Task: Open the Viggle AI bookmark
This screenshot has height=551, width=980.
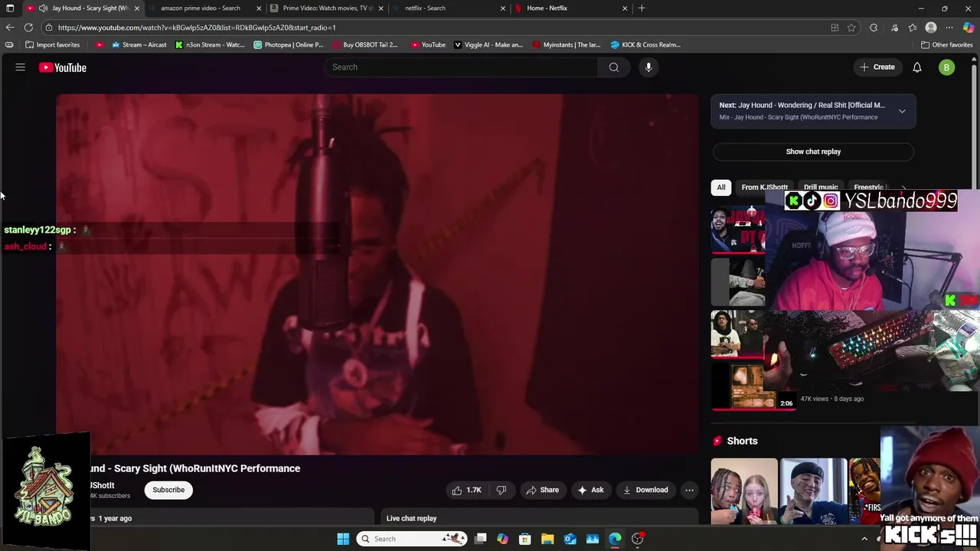Action: point(488,44)
